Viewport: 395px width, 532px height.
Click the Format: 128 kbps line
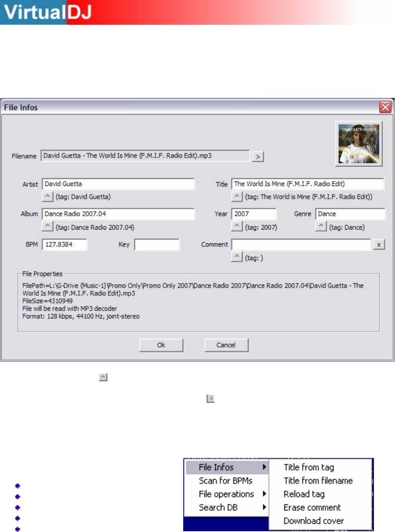(x=81, y=316)
